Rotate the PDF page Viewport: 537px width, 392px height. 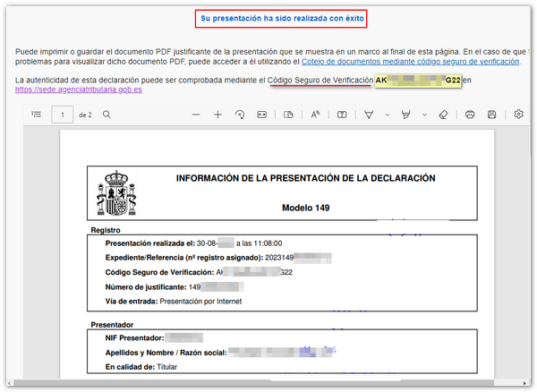coord(240,115)
